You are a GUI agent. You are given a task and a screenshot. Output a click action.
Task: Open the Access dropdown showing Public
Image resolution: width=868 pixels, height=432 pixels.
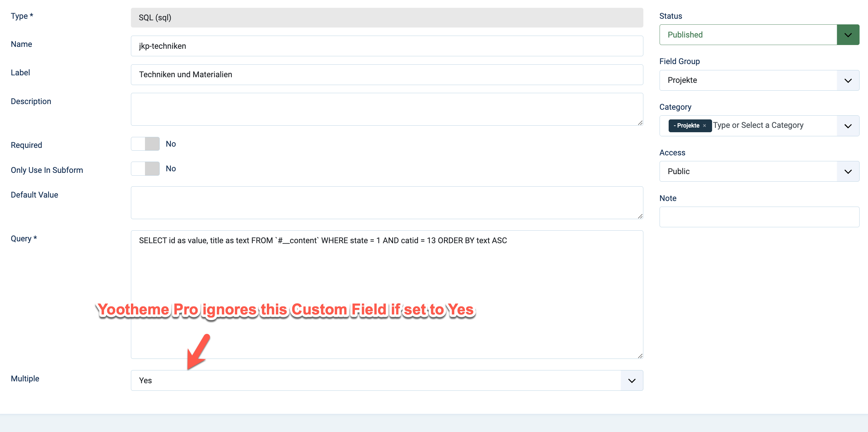759,171
